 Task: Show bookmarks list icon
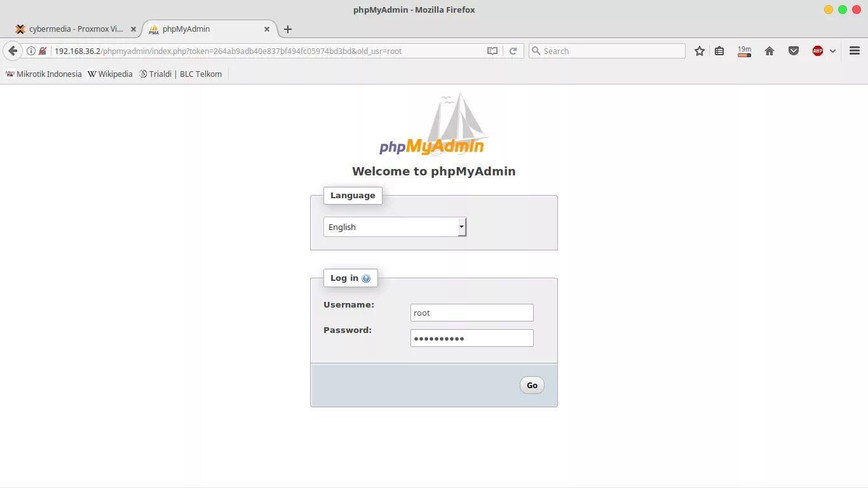coord(719,51)
